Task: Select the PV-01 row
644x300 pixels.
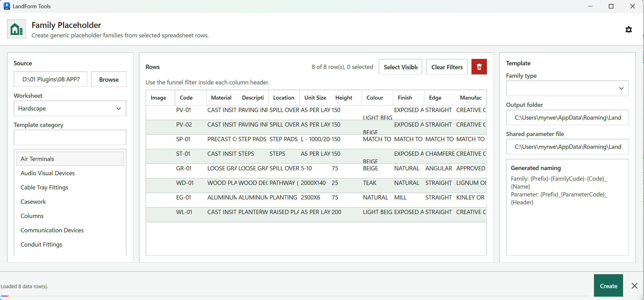Action: point(316,113)
